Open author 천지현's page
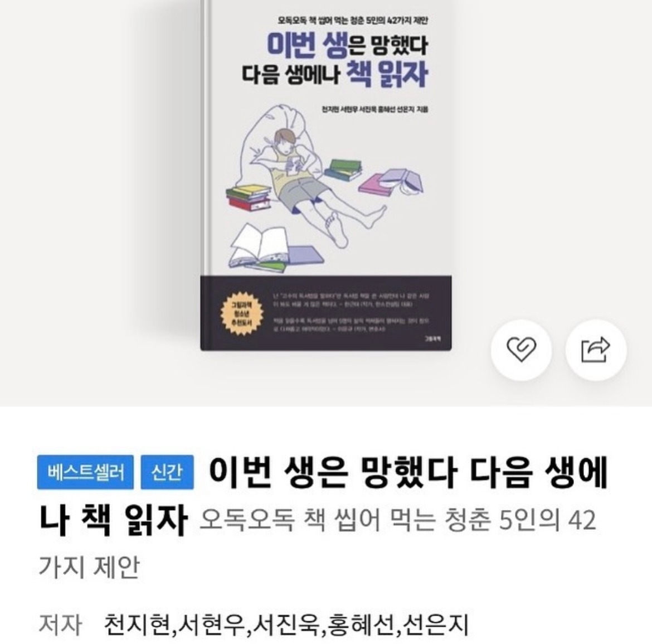The height and width of the screenshot is (644, 652). tap(137, 624)
